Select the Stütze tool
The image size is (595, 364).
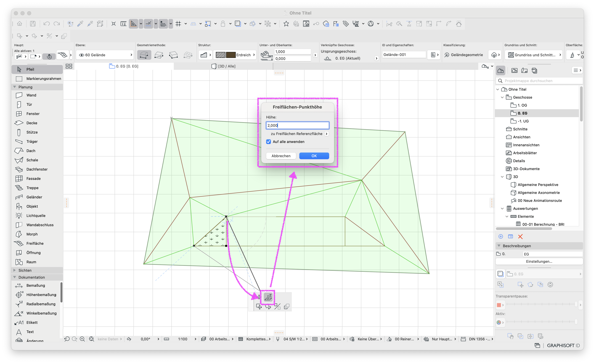(37, 132)
